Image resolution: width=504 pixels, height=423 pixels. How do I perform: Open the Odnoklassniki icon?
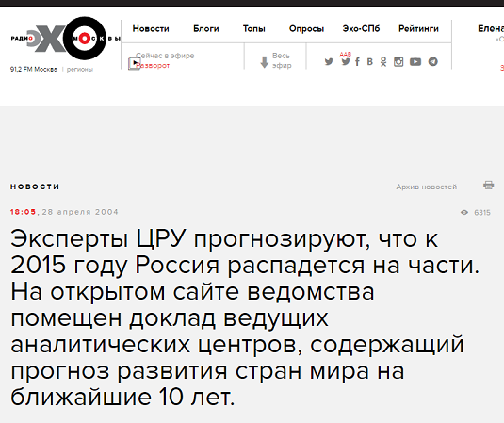tap(383, 61)
